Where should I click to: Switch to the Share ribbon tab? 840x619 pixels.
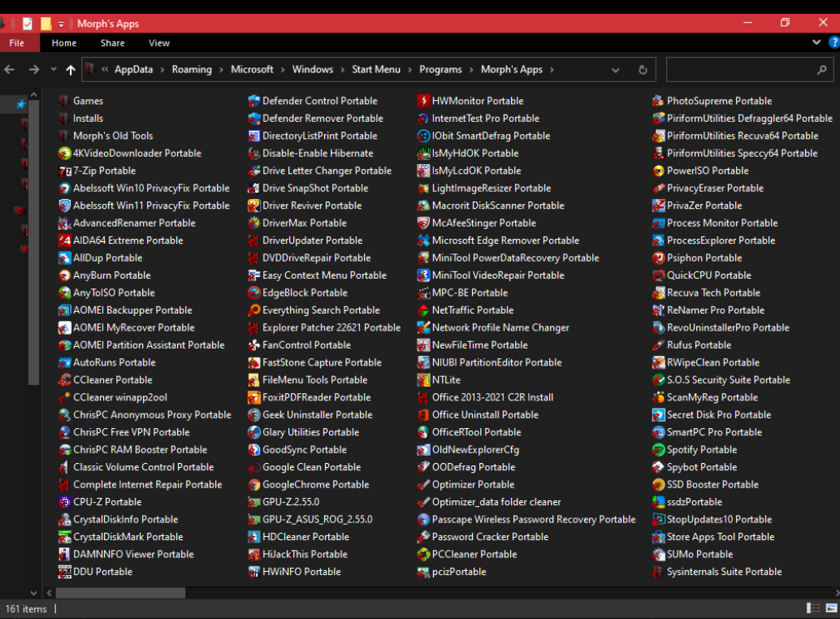(112, 43)
